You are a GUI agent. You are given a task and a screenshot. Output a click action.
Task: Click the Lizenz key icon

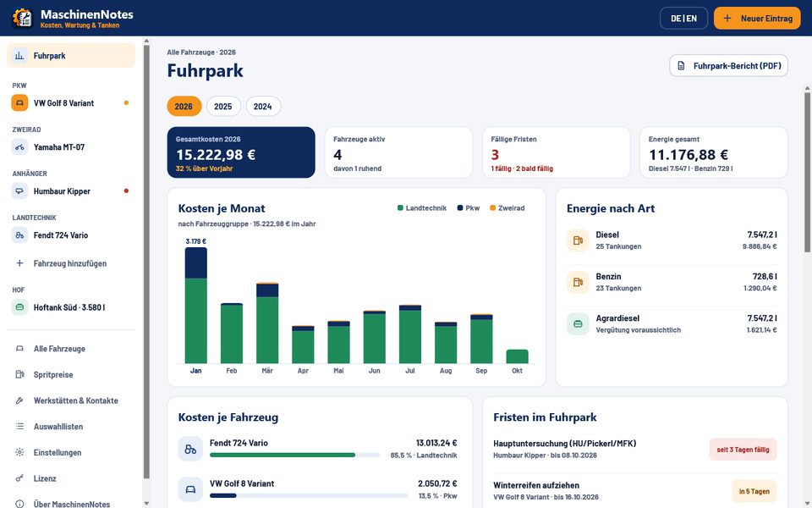coord(19,478)
